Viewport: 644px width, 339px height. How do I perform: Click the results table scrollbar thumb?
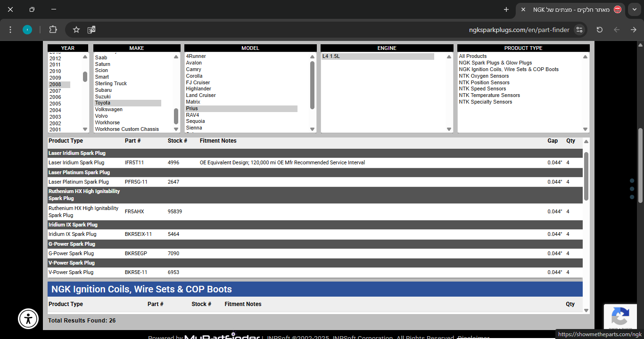point(586,176)
